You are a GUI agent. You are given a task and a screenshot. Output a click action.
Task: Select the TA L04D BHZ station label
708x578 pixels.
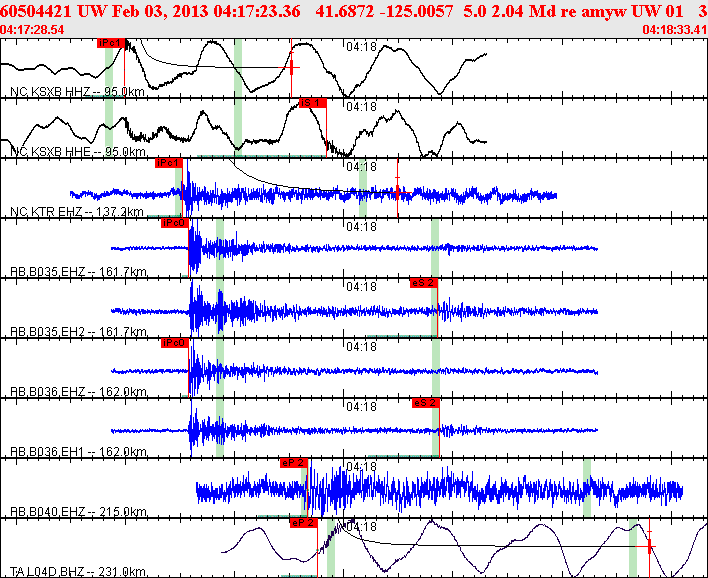coord(78,572)
